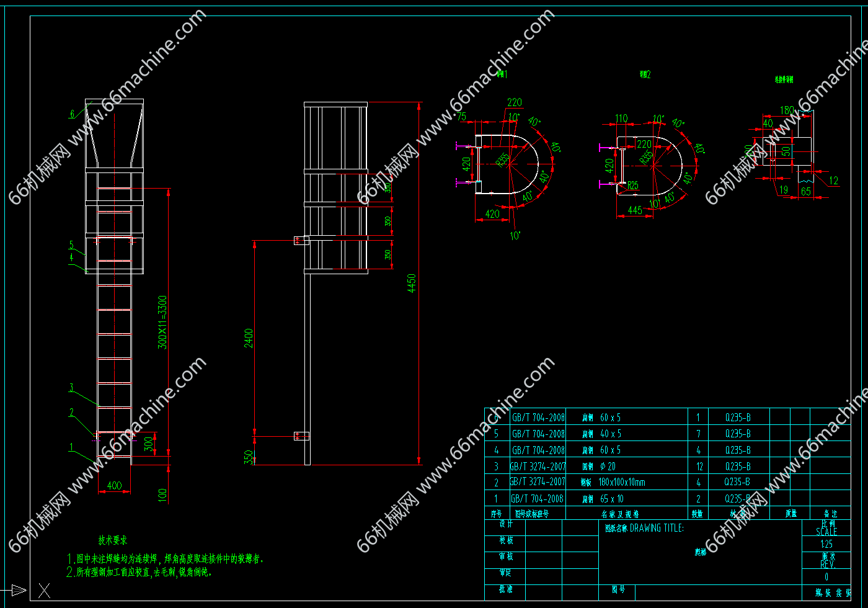868x608 pixels.
Task: Select technical requirement note line 1
Action: 166,559
